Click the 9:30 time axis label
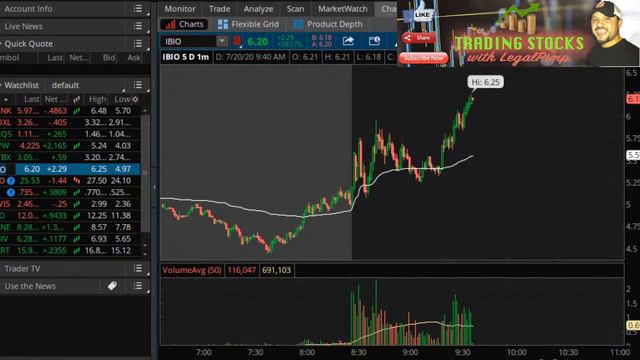This screenshot has width=640, height=360. [x=462, y=352]
